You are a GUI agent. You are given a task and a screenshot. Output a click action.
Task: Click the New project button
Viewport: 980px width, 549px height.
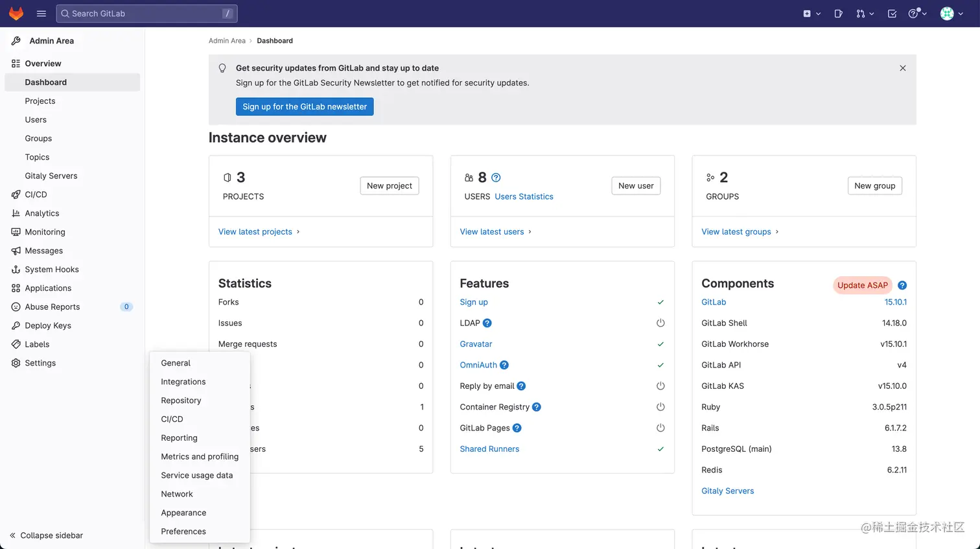point(389,185)
